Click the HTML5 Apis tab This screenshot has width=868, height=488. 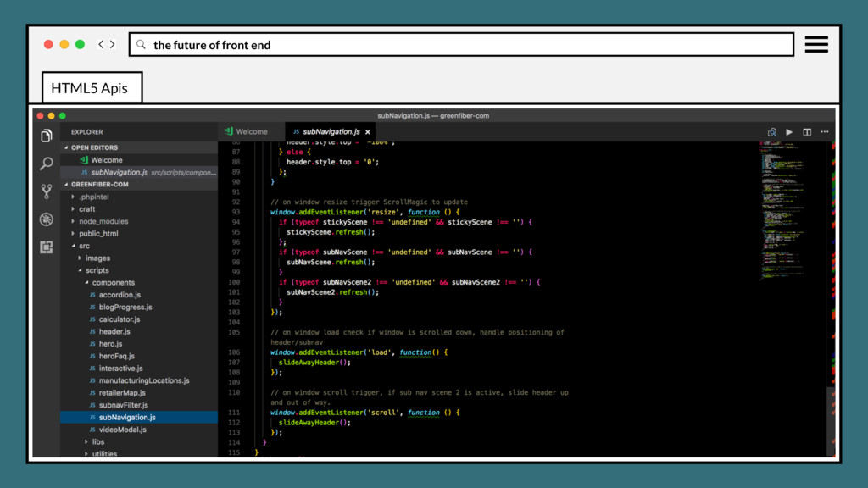[x=92, y=87]
